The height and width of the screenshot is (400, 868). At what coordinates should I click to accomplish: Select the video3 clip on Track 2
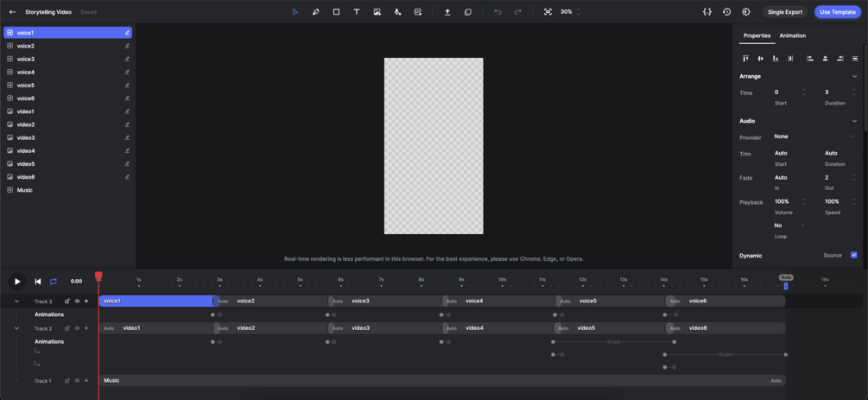[x=385, y=328]
